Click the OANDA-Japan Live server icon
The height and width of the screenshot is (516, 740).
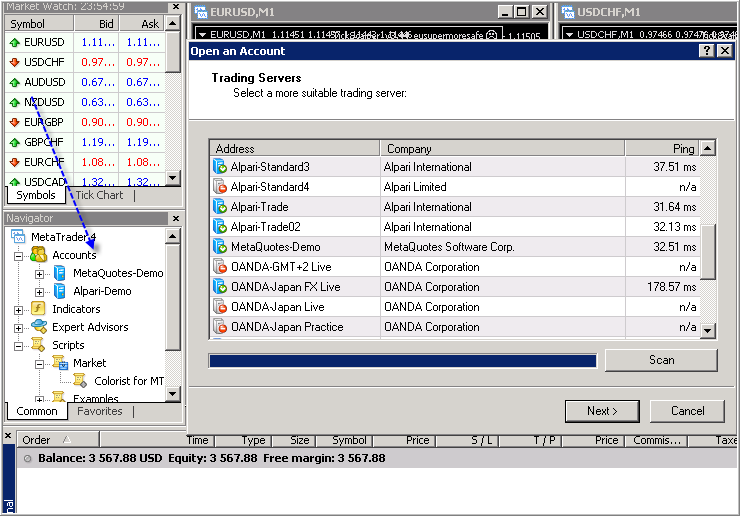click(220, 307)
